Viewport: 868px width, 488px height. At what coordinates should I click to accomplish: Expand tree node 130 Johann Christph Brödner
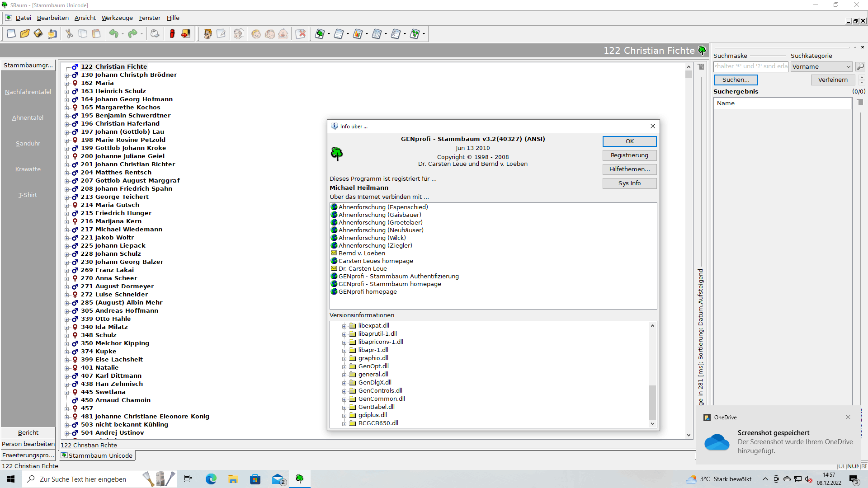(x=66, y=75)
